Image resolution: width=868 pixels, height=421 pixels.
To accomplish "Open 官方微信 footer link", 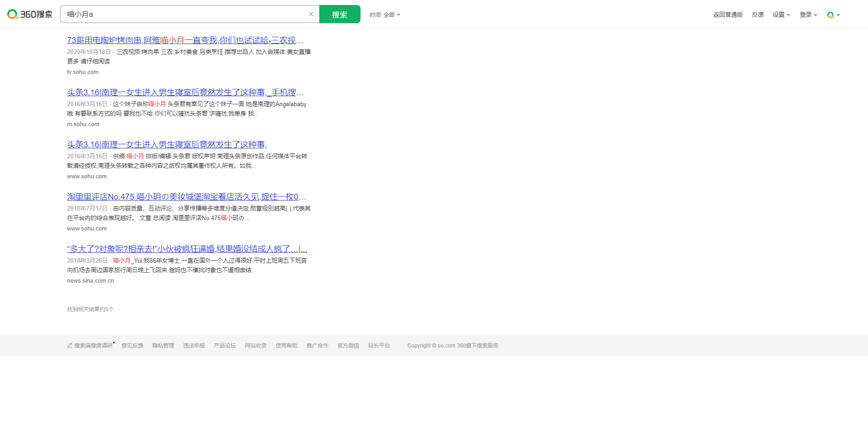I will click(348, 346).
